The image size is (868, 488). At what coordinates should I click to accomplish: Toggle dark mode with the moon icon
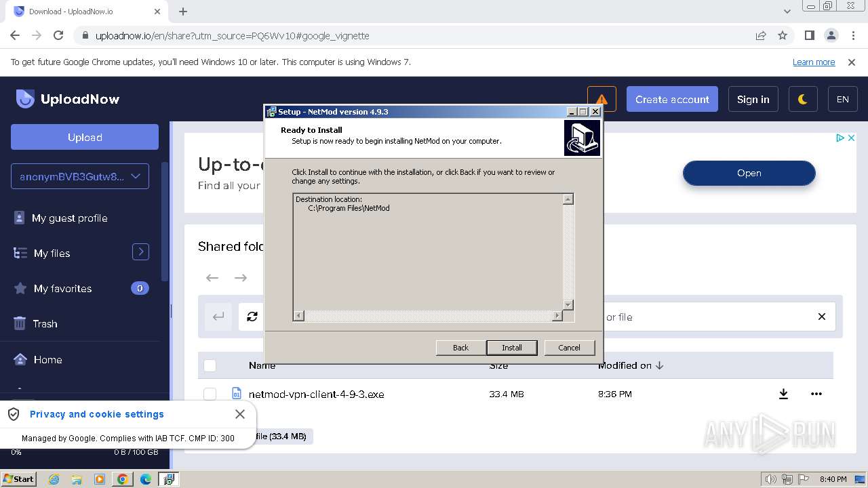[803, 100]
